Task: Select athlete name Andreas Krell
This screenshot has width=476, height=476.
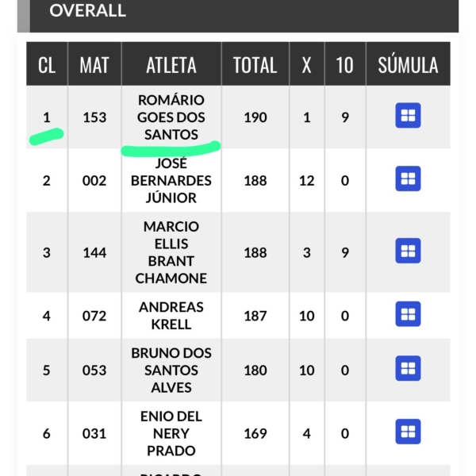Action: click(171, 316)
